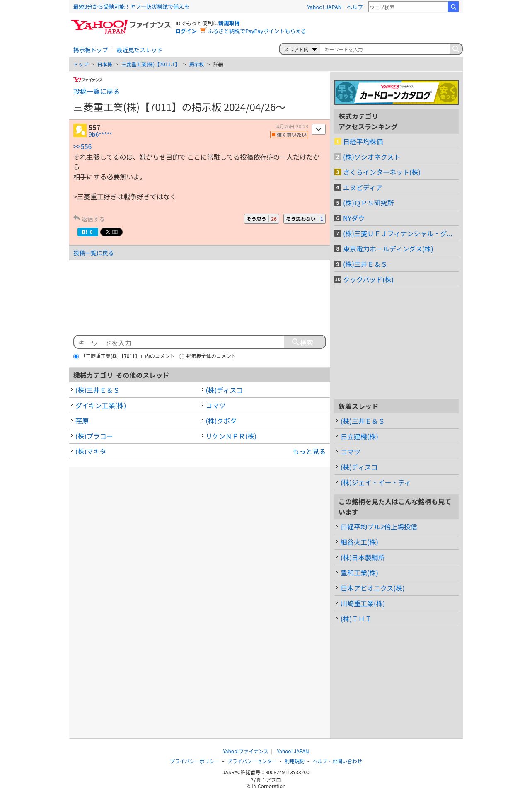Click the Yahoo! JAPAN Finance logo

click(x=121, y=27)
